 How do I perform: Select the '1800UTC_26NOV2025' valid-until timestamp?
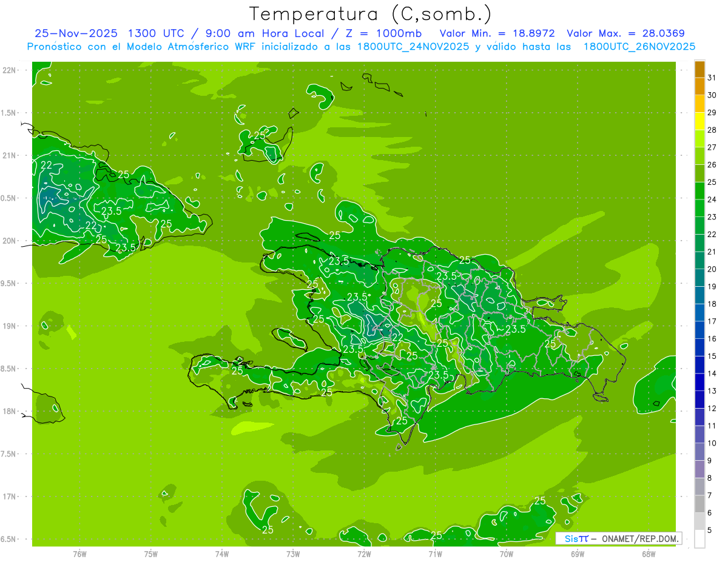coord(639,47)
